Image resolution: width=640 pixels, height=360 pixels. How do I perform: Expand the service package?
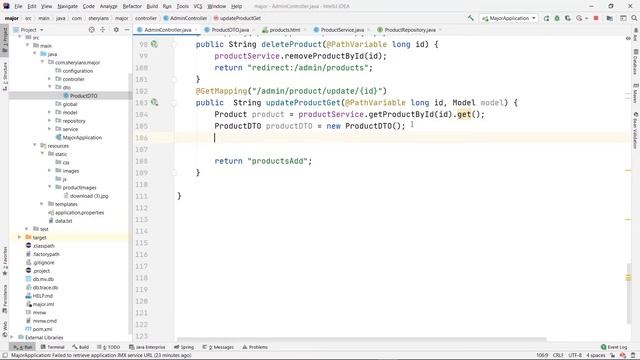click(49, 129)
